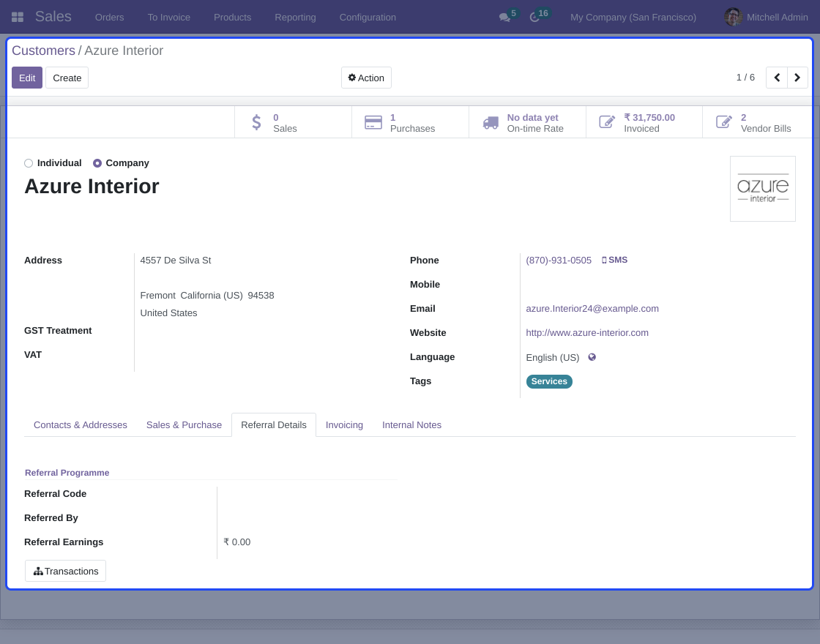The width and height of the screenshot is (820, 644).
Task: Open the 1 Purchases stat button
Action: pos(410,122)
